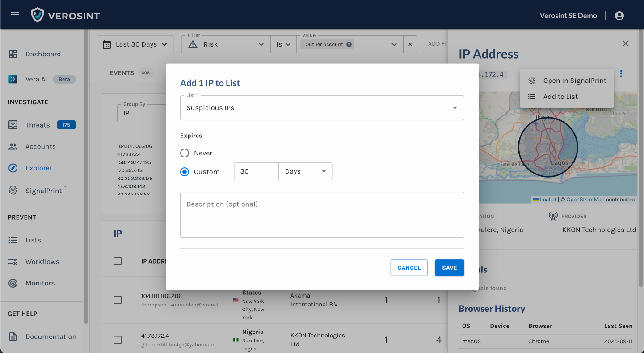Image resolution: width=644 pixels, height=353 pixels.
Task: Clear the filter with the X button
Action: (x=410, y=44)
